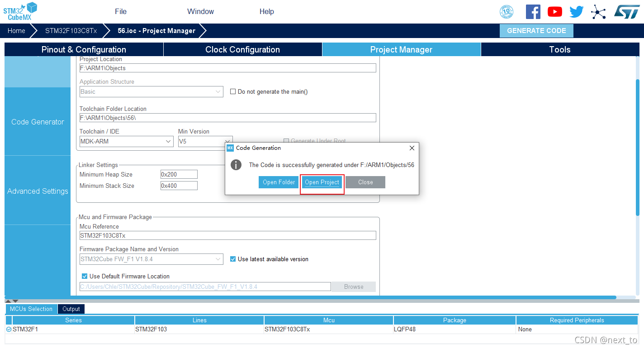644x349 pixels.
Task: Select the STM32F103C8Tx cell in Mcu column
Action: [329, 329]
